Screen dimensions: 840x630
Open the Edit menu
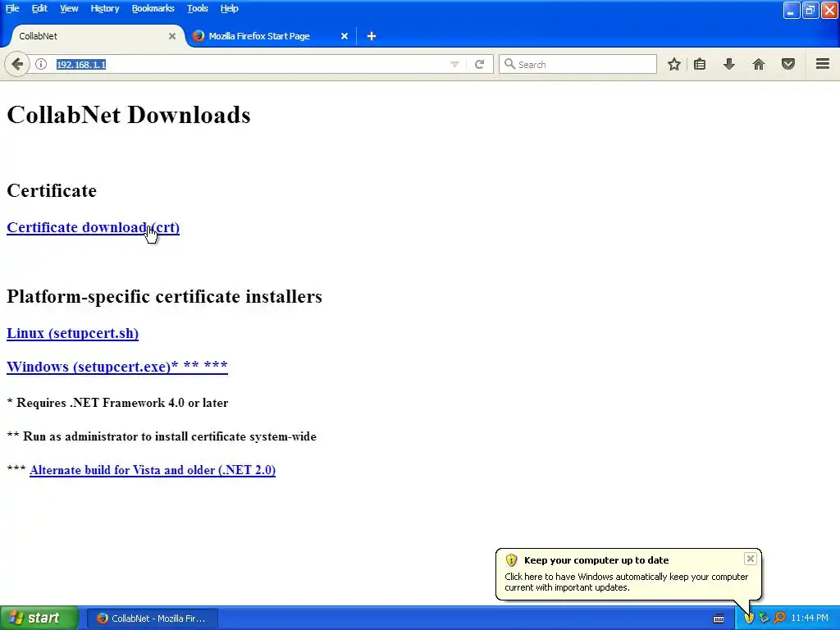click(x=39, y=8)
